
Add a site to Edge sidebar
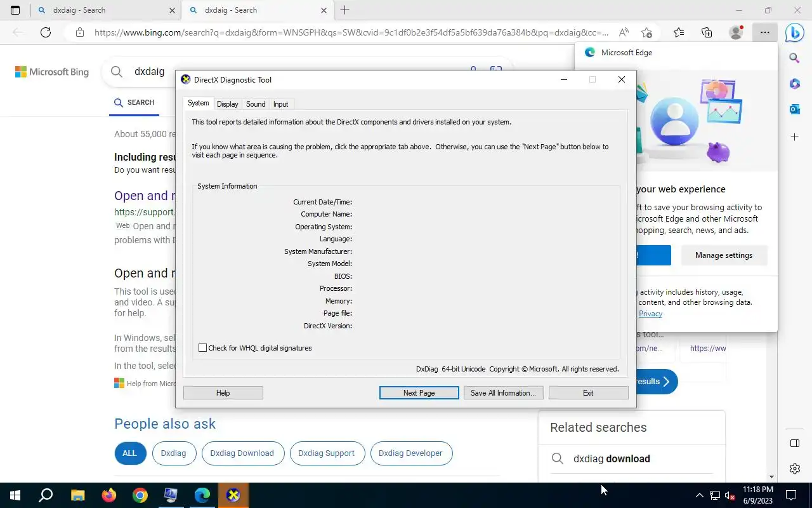point(794,137)
